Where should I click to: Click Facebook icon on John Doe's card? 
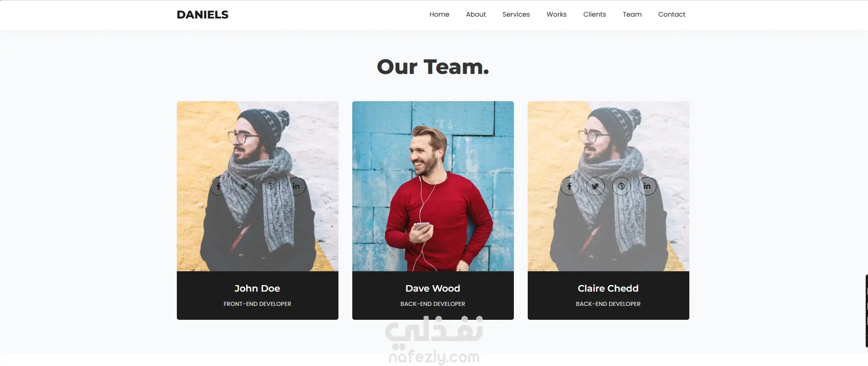click(x=219, y=186)
